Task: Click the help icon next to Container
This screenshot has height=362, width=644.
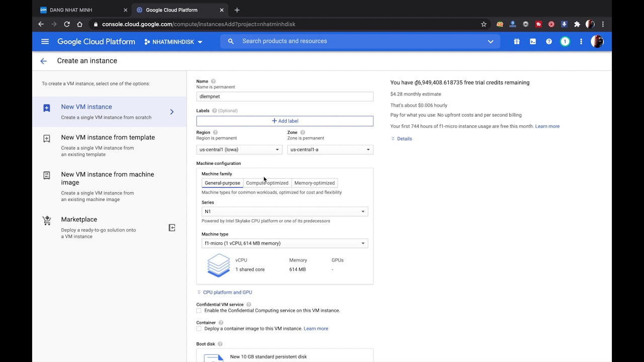Action: (x=221, y=323)
